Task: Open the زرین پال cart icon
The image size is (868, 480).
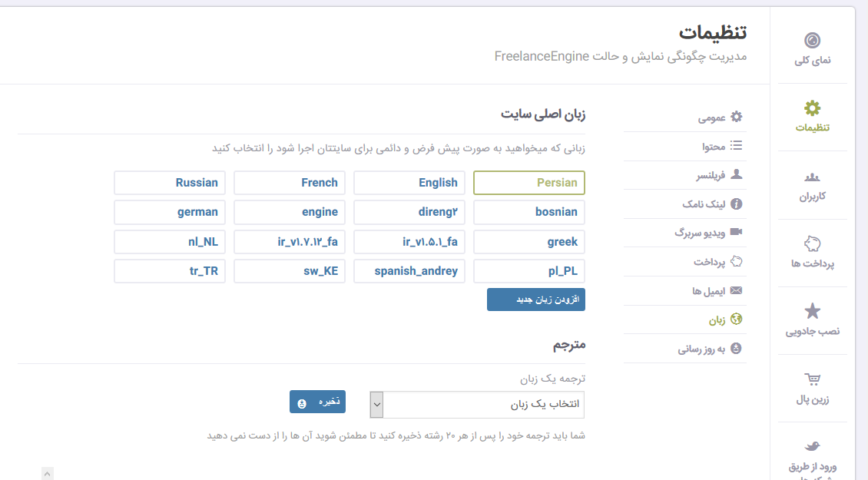Action: (x=812, y=379)
